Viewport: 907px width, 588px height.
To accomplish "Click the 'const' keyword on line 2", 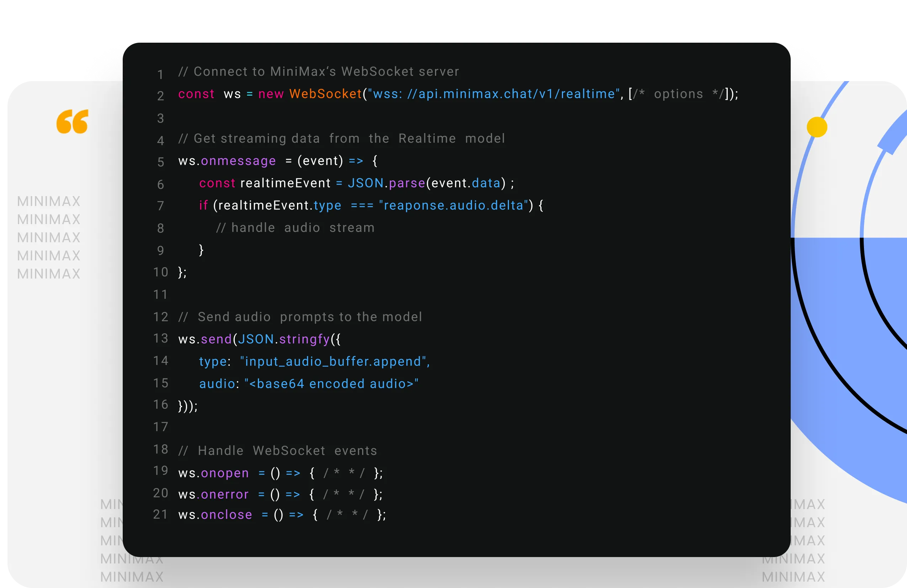I will tap(196, 94).
